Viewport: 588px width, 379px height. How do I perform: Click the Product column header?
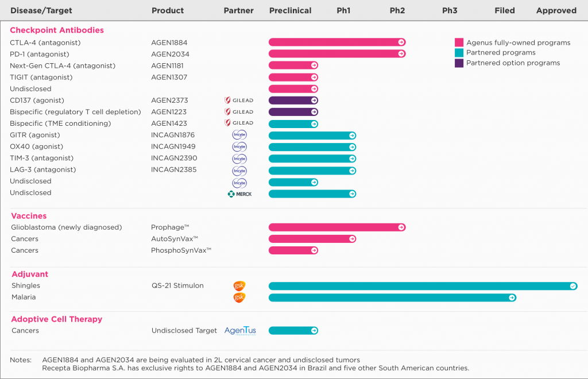point(168,10)
